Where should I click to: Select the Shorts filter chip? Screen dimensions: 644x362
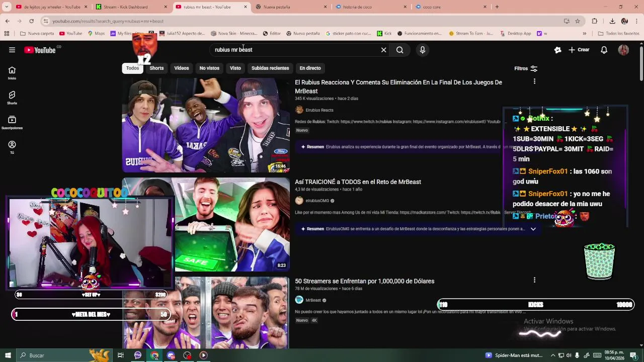click(156, 68)
